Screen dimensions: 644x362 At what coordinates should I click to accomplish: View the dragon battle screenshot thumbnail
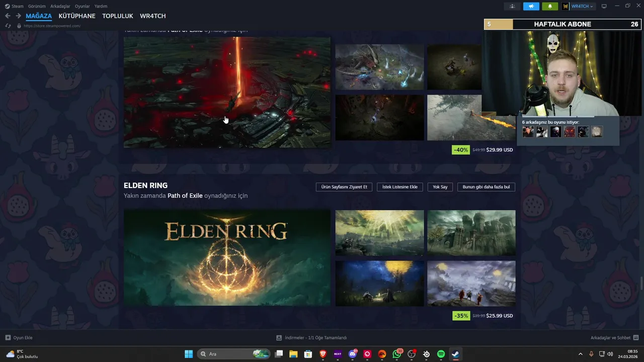[379, 67]
